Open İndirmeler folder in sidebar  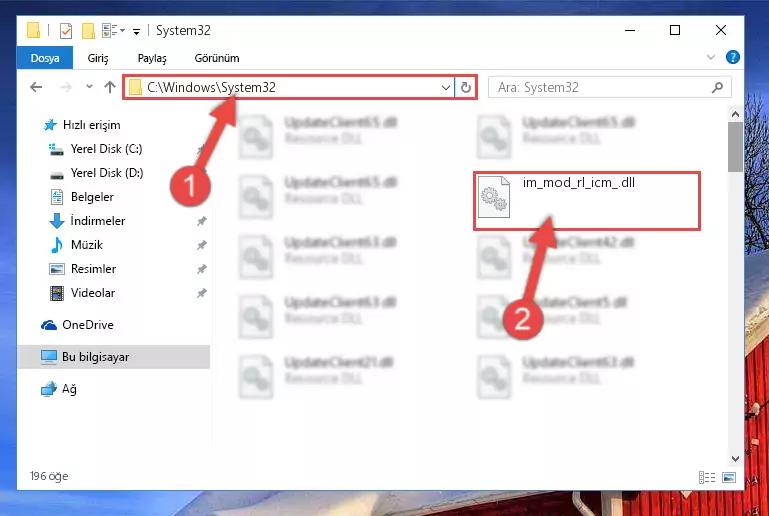click(x=98, y=221)
